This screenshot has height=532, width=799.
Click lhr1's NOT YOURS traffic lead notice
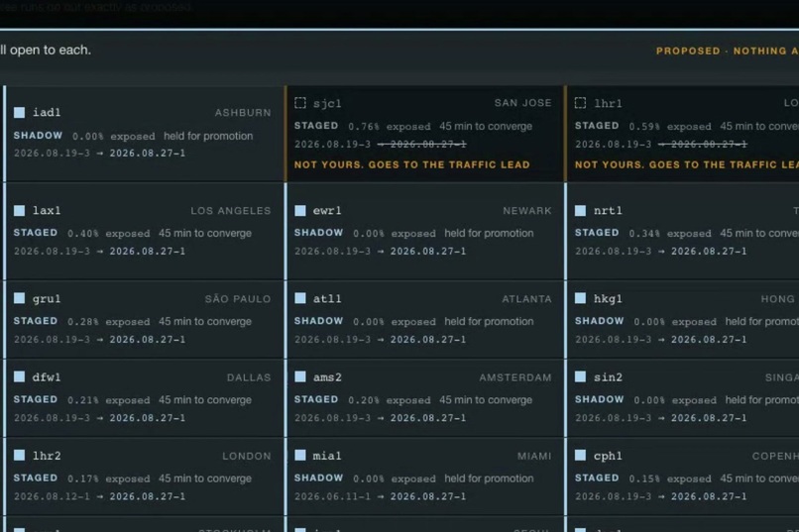[x=687, y=164]
